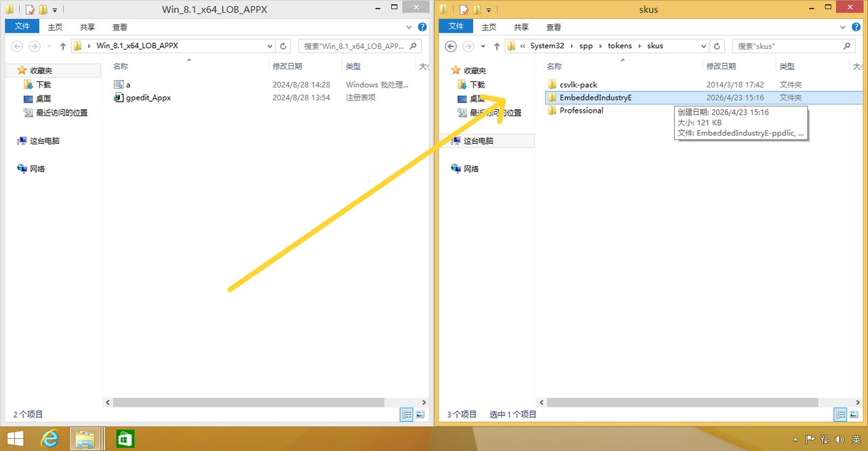The height and width of the screenshot is (451, 868).
Task: Switch to details view in left window
Action: click(x=407, y=414)
